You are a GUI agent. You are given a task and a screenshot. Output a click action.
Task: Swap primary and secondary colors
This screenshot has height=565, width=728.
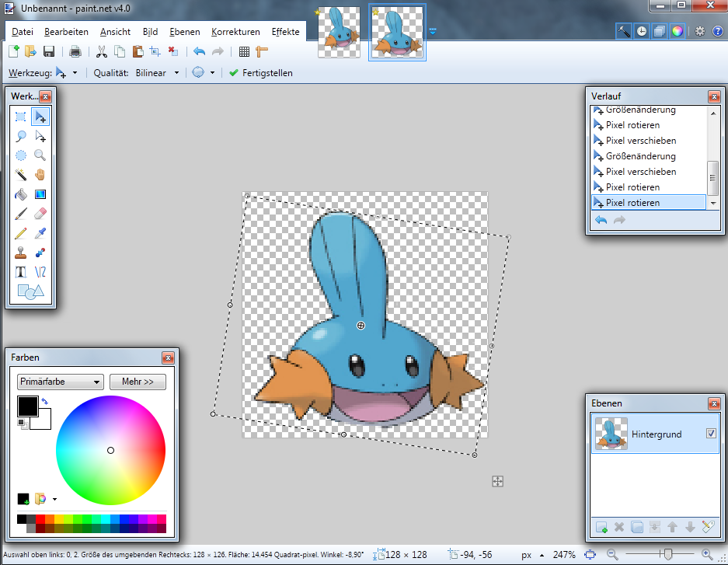tap(44, 401)
